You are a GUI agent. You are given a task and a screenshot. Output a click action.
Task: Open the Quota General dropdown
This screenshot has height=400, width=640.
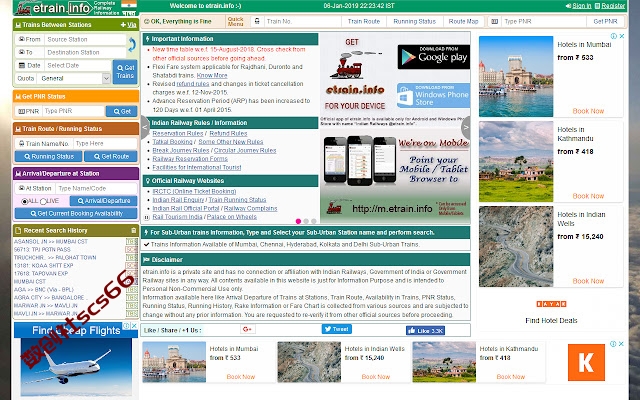tap(74, 78)
